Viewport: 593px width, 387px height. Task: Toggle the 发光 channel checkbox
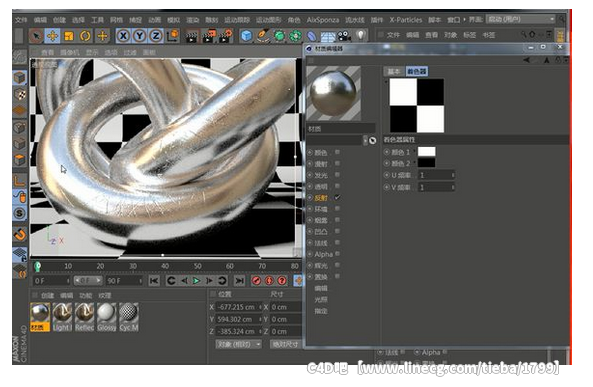[337, 175]
